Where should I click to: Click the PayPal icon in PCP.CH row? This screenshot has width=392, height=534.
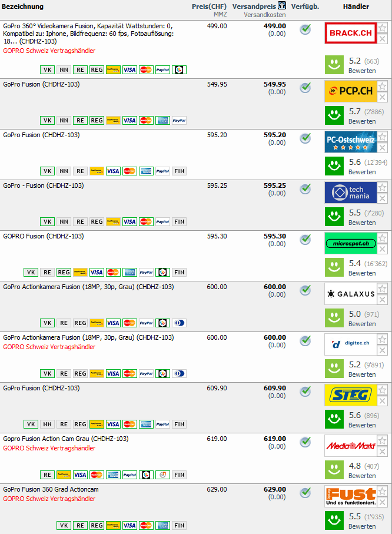179,120
